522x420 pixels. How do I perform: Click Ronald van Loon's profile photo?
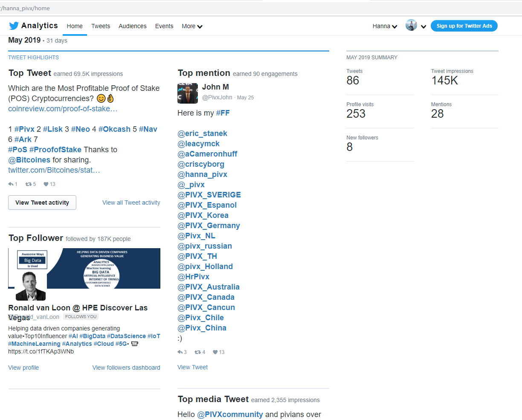click(x=31, y=286)
